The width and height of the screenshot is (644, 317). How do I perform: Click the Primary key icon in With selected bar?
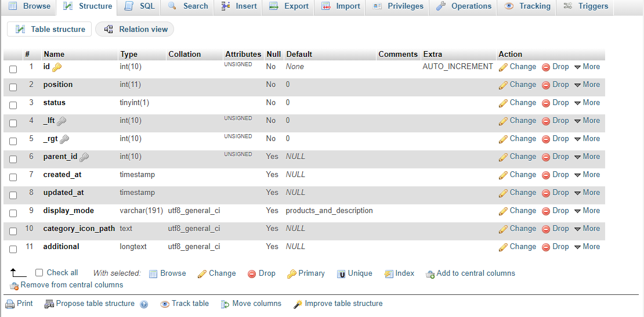(292, 274)
